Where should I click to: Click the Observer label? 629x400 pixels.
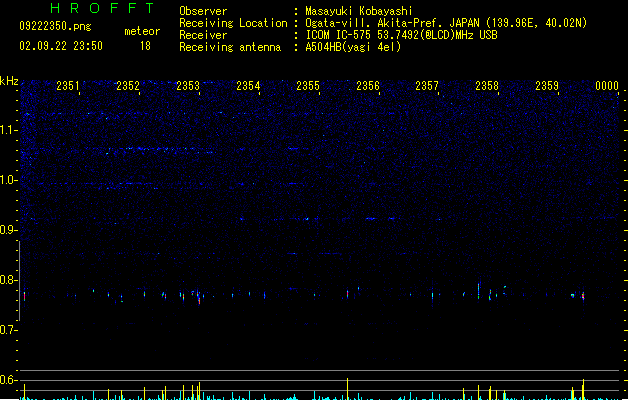coord(203,11)
